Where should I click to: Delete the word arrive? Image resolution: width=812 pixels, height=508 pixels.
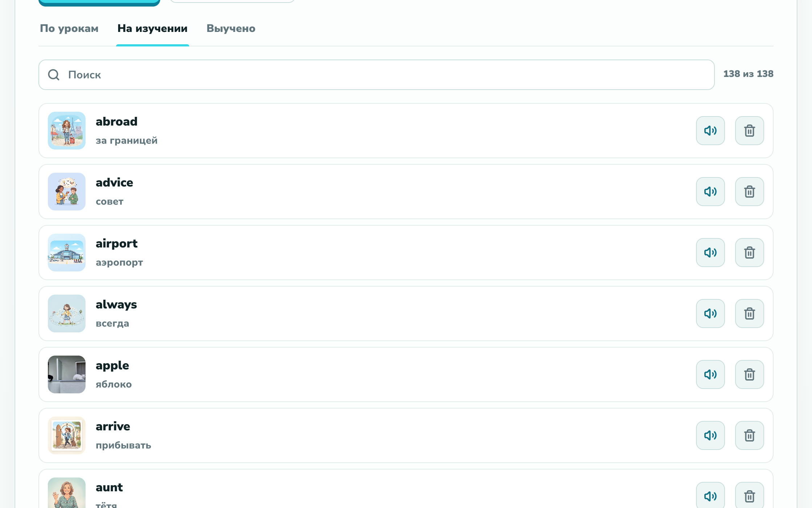pos(749,435)
